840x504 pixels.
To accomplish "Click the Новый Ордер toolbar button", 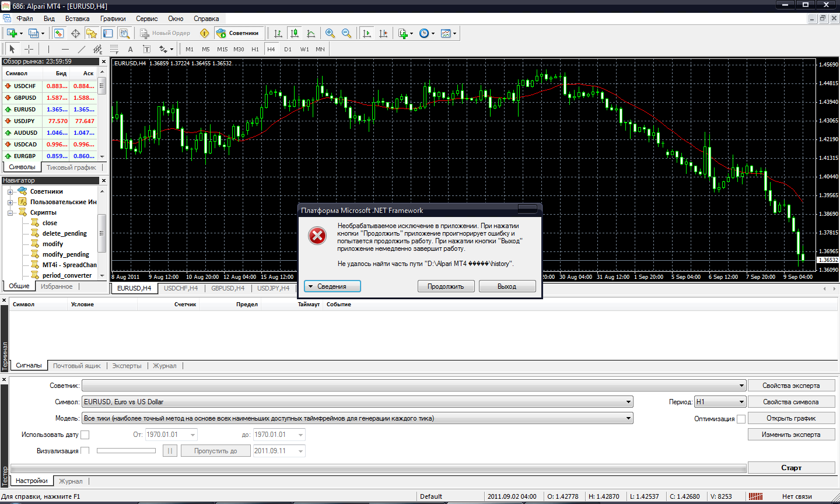I will pyautogui.click(x=166, y=33).
